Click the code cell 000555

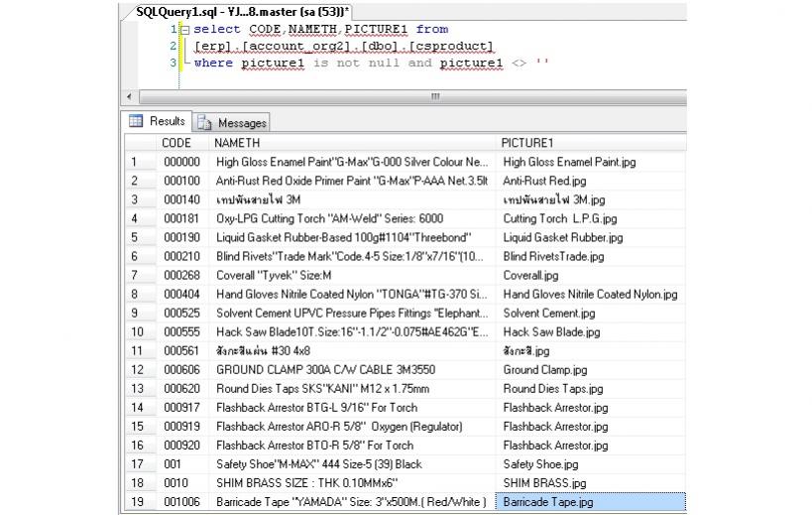point(182,332)
